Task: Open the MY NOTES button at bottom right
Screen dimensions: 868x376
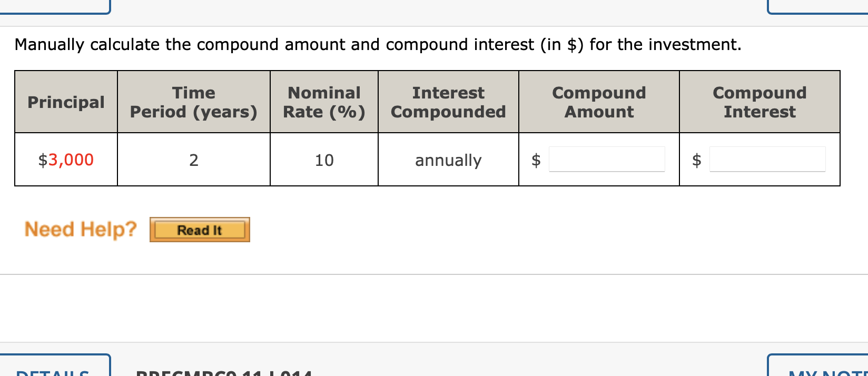Action: coord(817,365)
